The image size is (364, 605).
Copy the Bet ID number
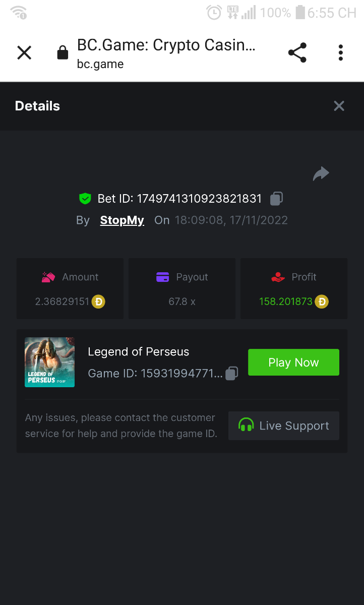point(276,199)
